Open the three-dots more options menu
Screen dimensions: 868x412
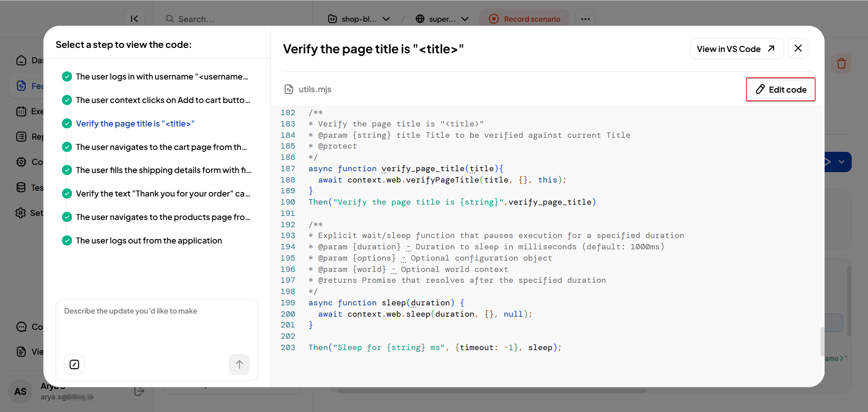pyautogui.click(x=585, y=19)
